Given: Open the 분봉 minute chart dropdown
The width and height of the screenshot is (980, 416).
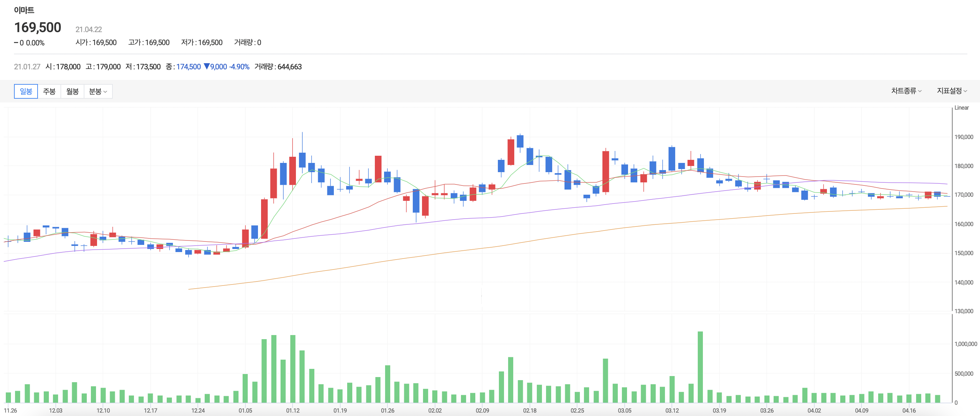Looking at the screenshot, I should (98, 91).
